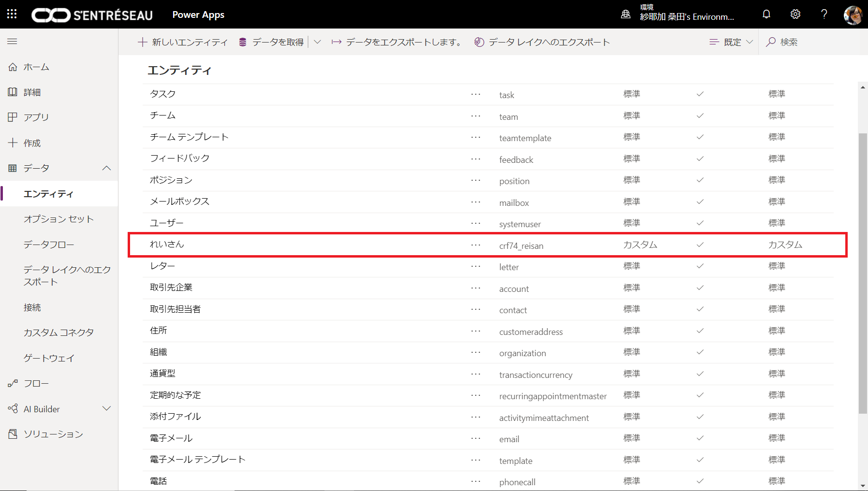The image size is (868, 491).
Task: Click the environment globe icon
Action: [x=626, y=14]
